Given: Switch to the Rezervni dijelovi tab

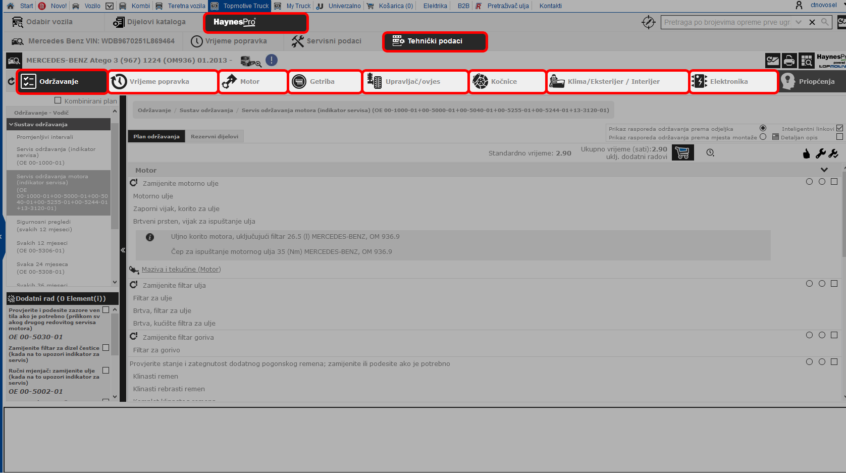Looking at the screenshot, I should [214, 136].
